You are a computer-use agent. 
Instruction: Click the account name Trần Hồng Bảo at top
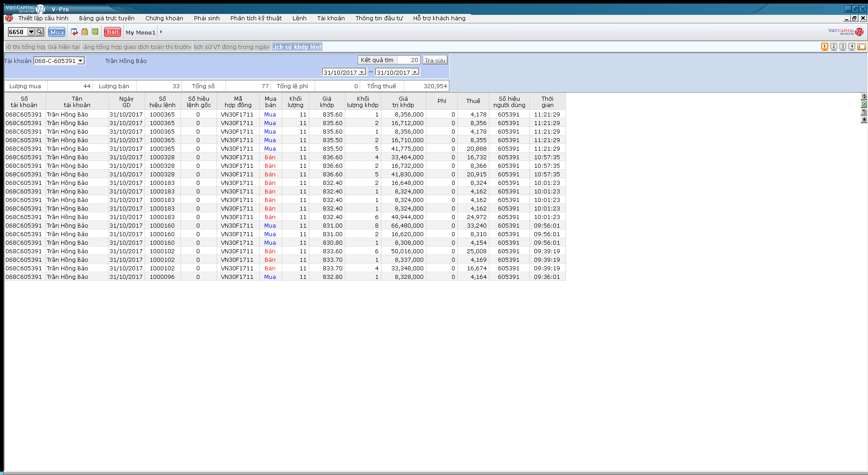click(126, 61)
